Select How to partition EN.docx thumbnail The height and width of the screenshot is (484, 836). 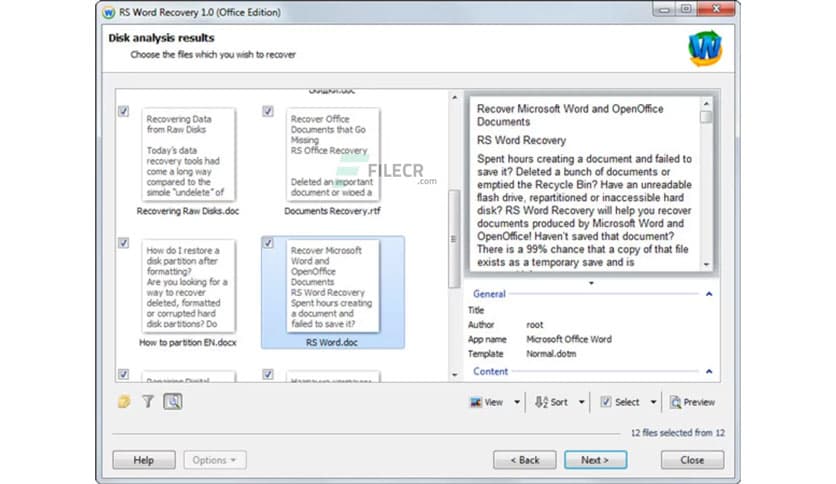(x=188, y=286)
